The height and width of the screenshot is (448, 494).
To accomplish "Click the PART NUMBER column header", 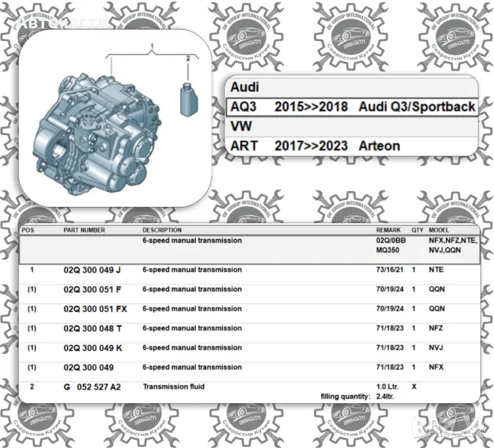I will 84,230.
